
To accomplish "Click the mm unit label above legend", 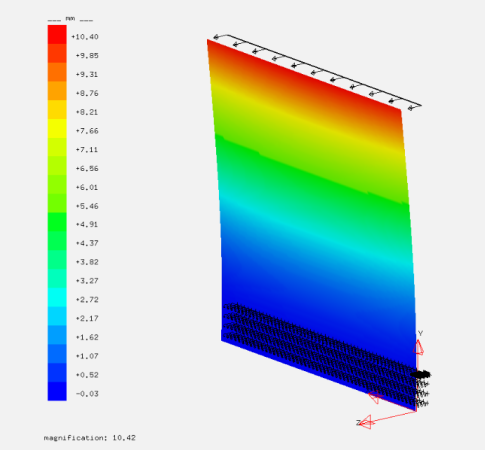I will [70, 19].
